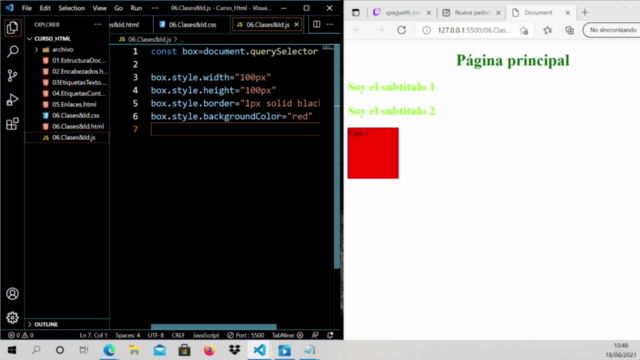
Task: Switch to the 06.Clases&Id.html editor tab
Action: (131, 24)
